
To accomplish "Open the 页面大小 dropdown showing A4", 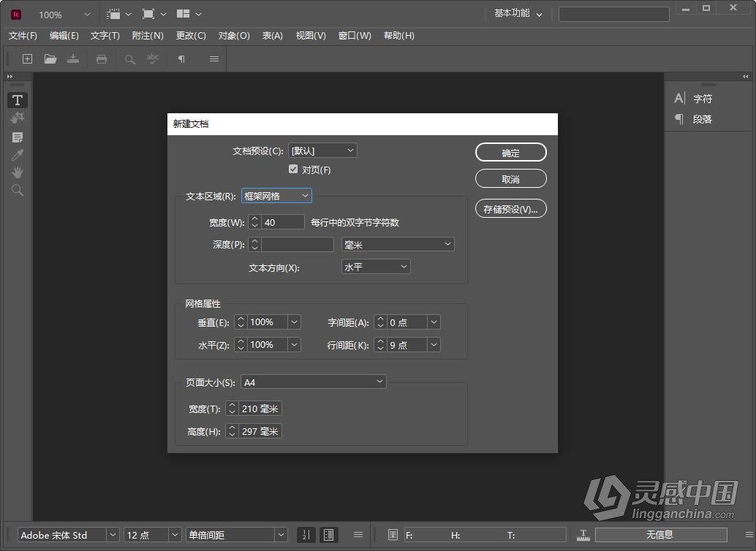I will point(313,381).
